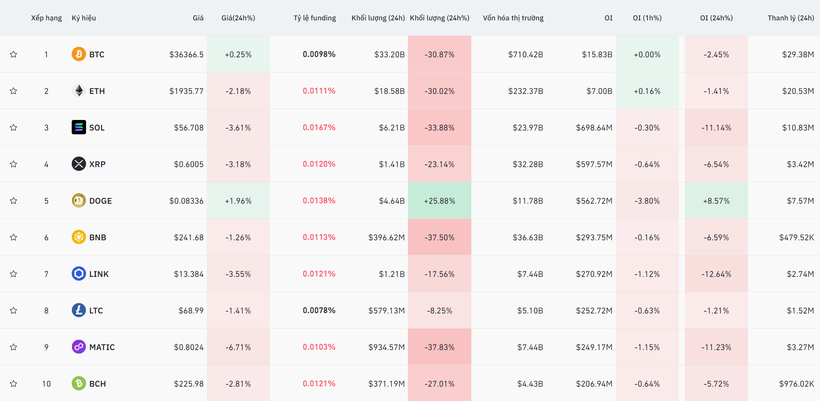Open the MATIC symbol link

click(x=101, y=347)
